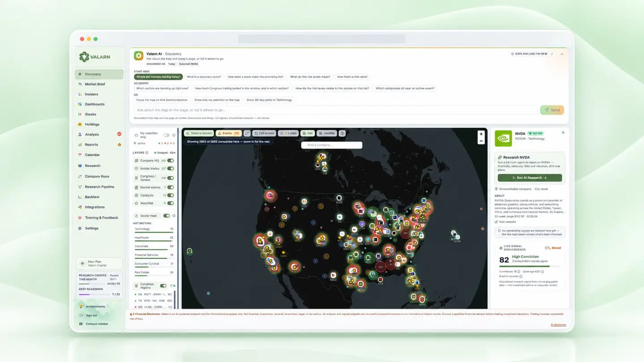Toggle My watchlist only switch
The width and height of the screenshot is (644, 362).
166,135
